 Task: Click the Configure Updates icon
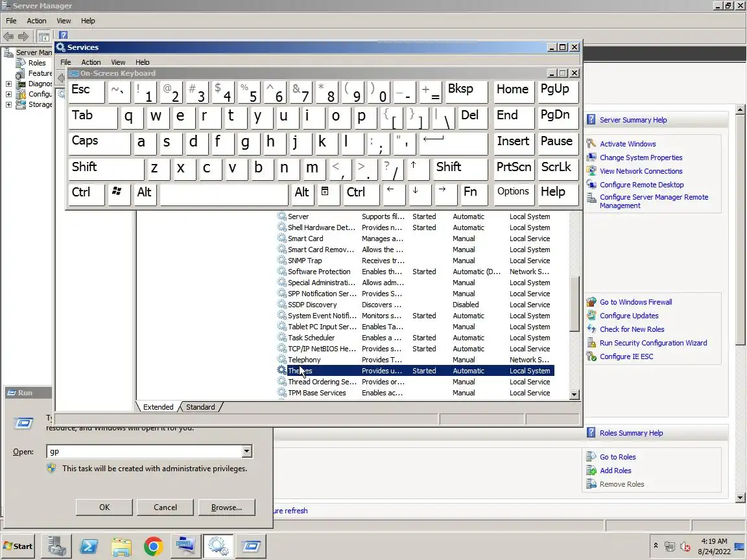591,315
